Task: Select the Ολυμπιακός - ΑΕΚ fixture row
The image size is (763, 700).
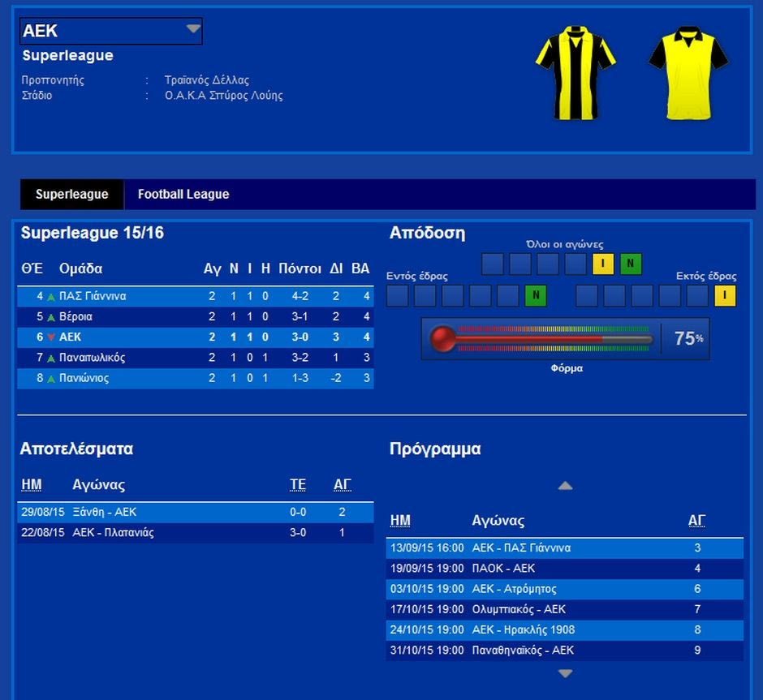Action: point(519,609)
